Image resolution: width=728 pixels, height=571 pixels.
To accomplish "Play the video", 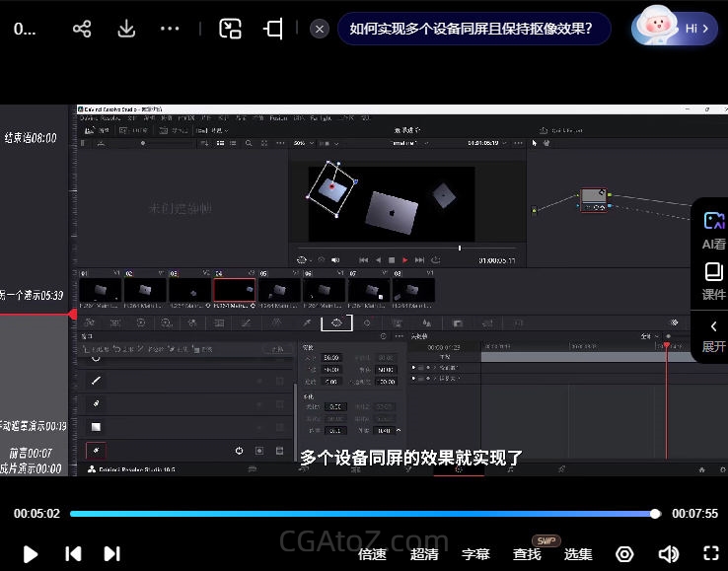I will pos(30,553).
